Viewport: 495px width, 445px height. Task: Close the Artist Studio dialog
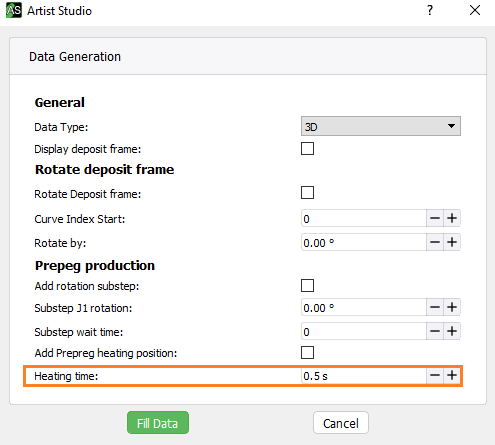(x=475, y=10)
